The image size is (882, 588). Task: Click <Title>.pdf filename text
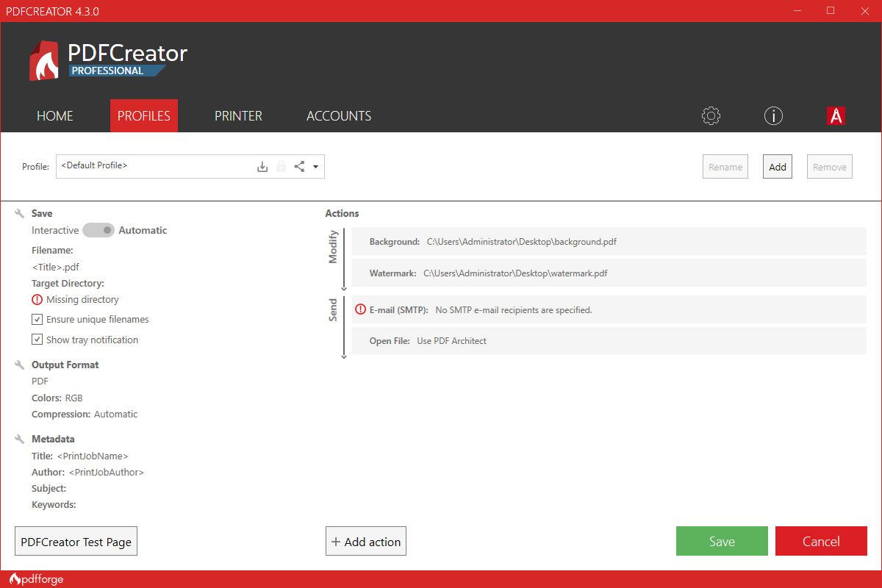coord(56,267)
